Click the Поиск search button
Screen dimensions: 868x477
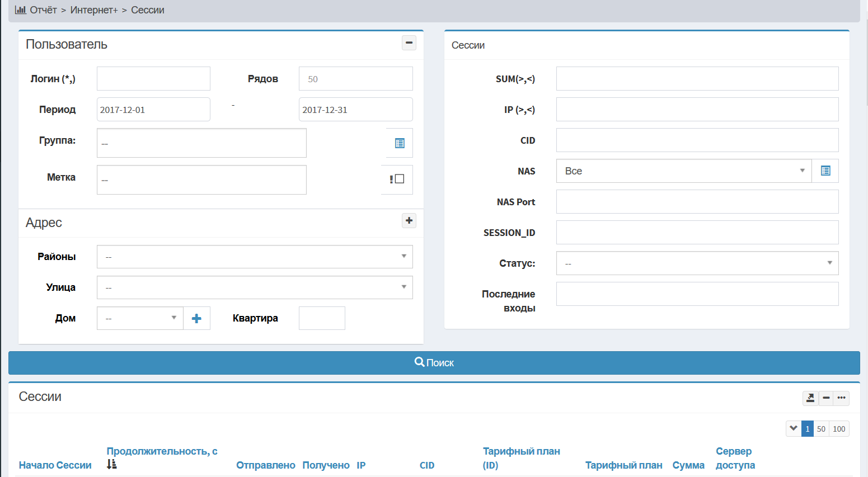434,363
